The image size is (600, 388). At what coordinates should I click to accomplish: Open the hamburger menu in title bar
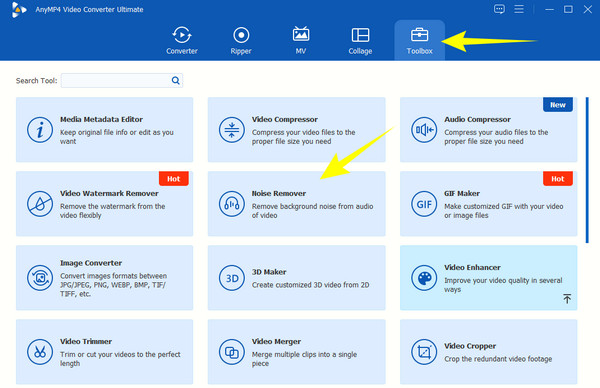point(519,9)
